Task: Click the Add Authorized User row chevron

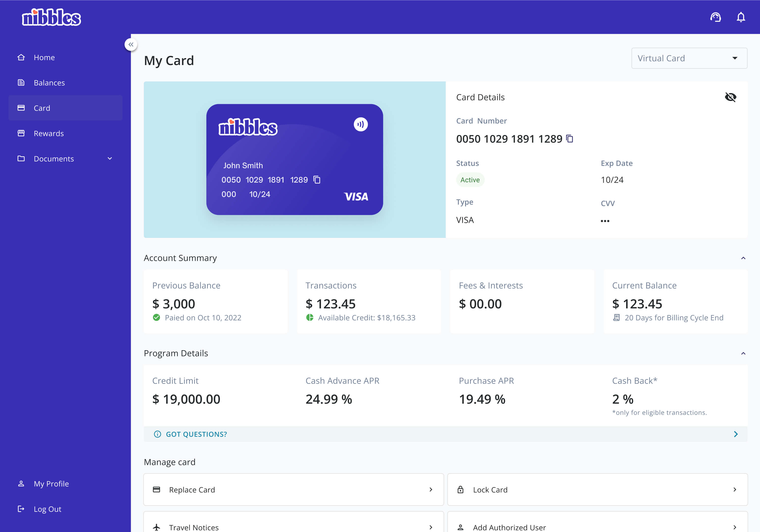Action: [735, 527]
